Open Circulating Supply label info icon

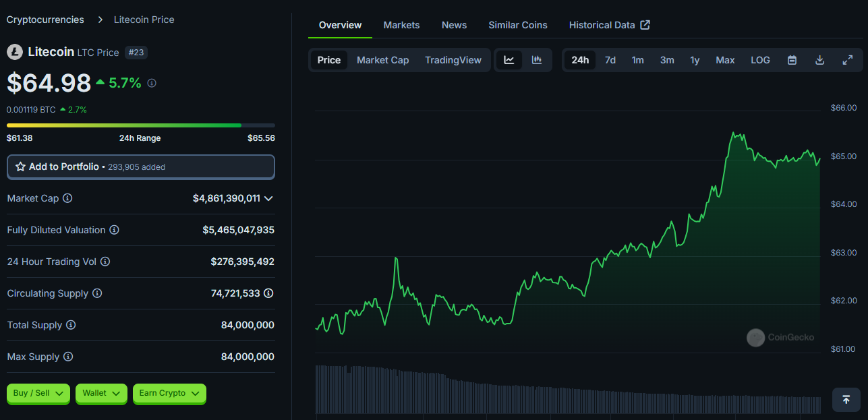(x=97, y=293)
